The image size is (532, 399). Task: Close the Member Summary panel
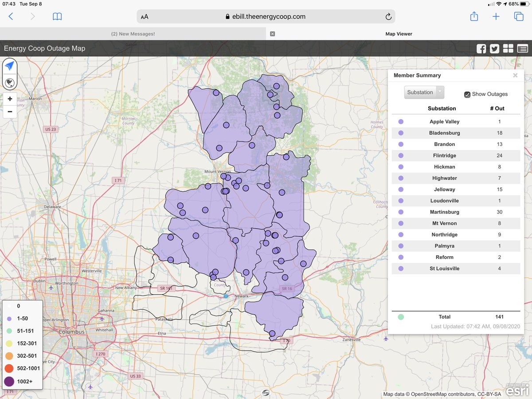515,75
